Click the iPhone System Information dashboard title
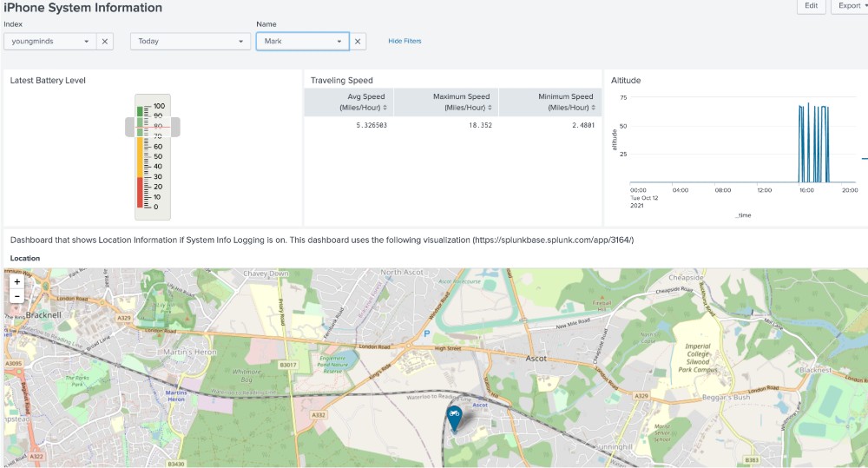The width and height of the screenshot is (868, 468). tap(83, 8)
